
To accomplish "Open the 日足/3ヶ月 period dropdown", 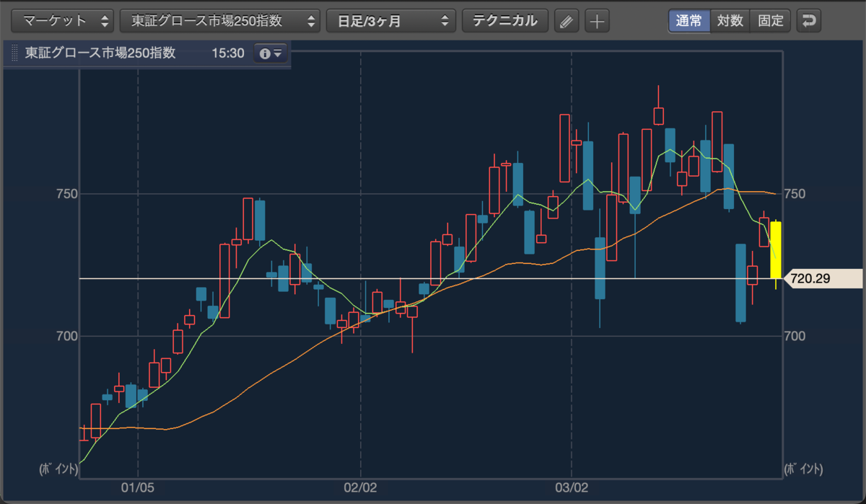I will (390, 20).
